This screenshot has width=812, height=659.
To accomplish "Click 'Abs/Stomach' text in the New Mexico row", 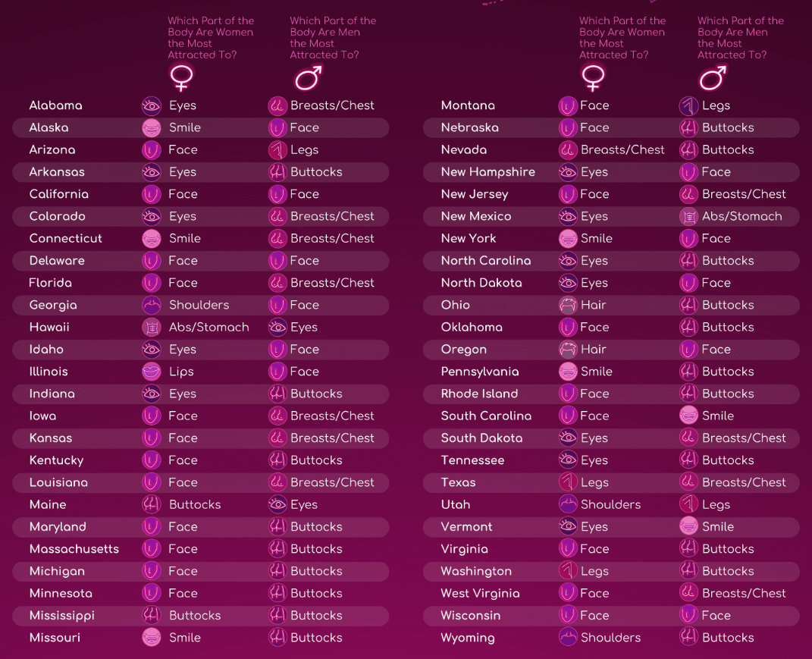I will click(741, 217).
